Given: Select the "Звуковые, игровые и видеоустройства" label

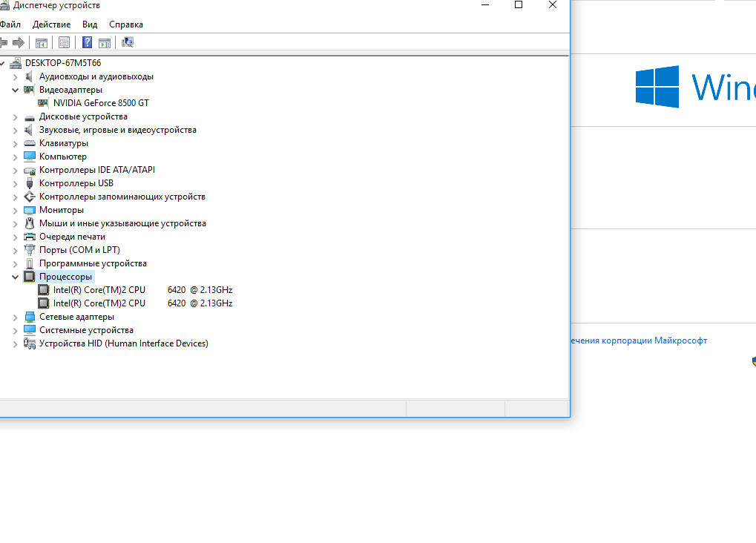Looking at the screenshot, I should 118,131.
